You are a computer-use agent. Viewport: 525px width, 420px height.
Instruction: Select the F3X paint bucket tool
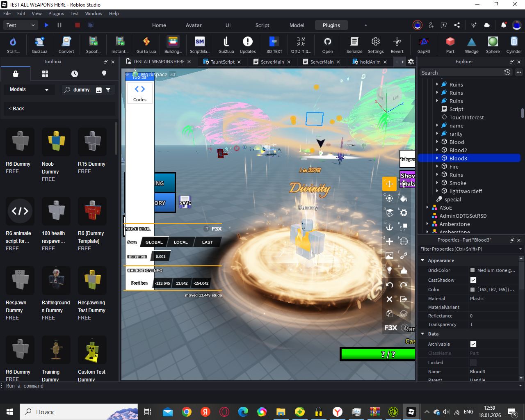404,199
